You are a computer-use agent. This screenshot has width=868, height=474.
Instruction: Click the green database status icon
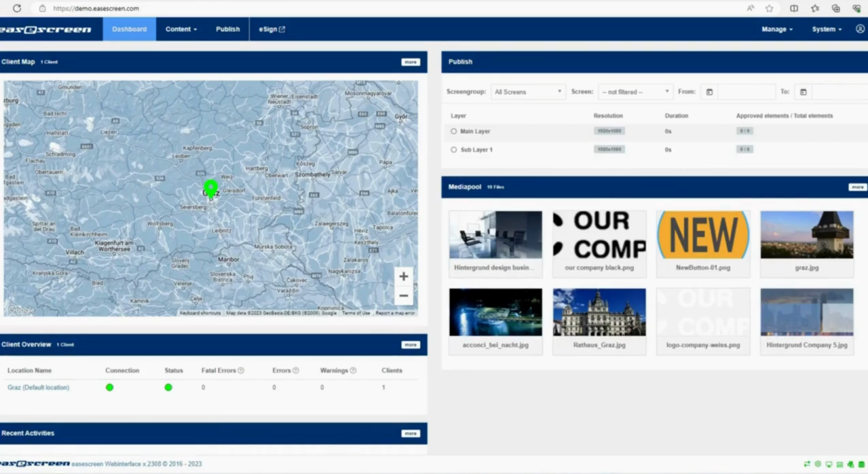(x=861, y=464)
